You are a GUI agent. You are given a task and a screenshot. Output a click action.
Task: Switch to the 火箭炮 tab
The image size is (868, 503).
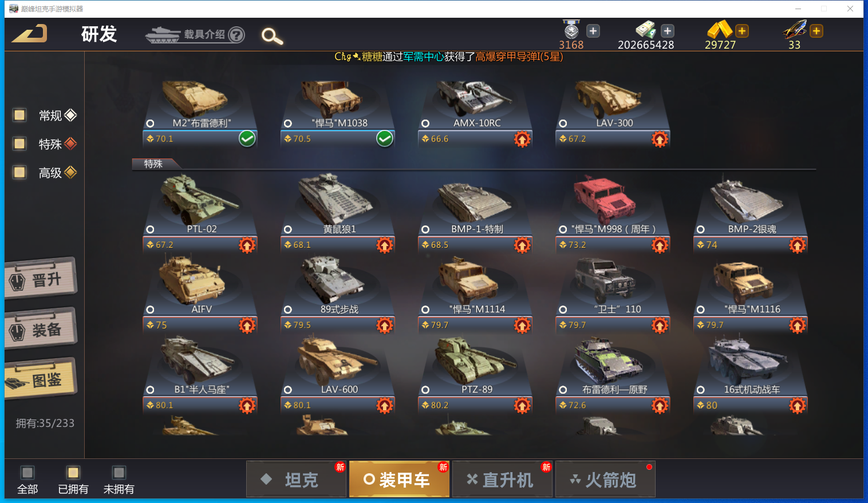[605, 479]
